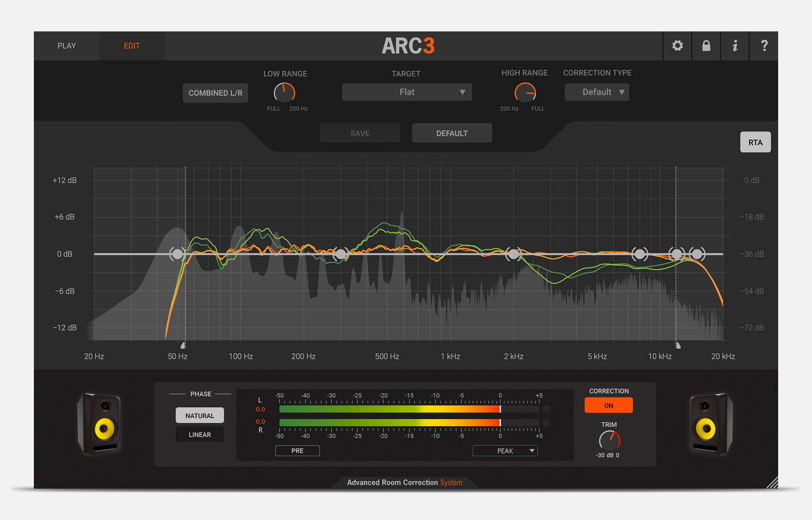The image size is (812, 520).
Task: Click the SAVE button
Action: pyautogui.click(x=360, y=133)
